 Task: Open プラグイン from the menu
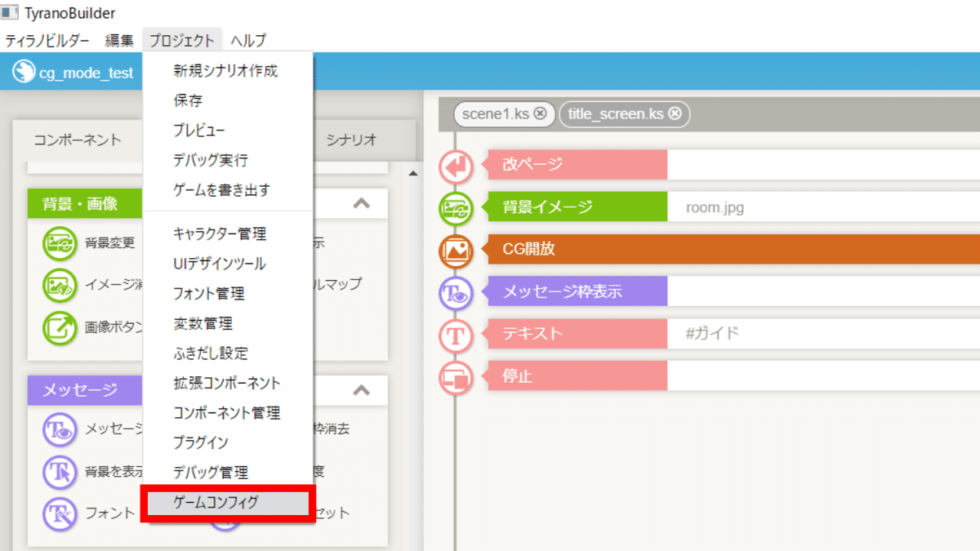[228, 442]
